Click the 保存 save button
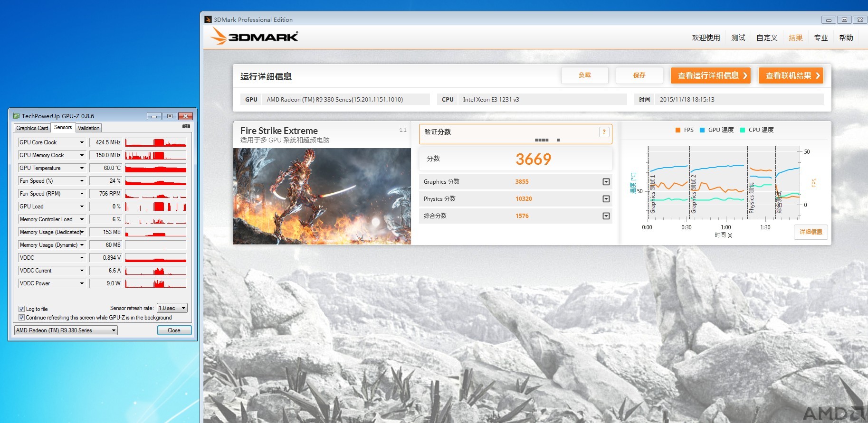This screenshot has width=868, height=423. [639, 75]
